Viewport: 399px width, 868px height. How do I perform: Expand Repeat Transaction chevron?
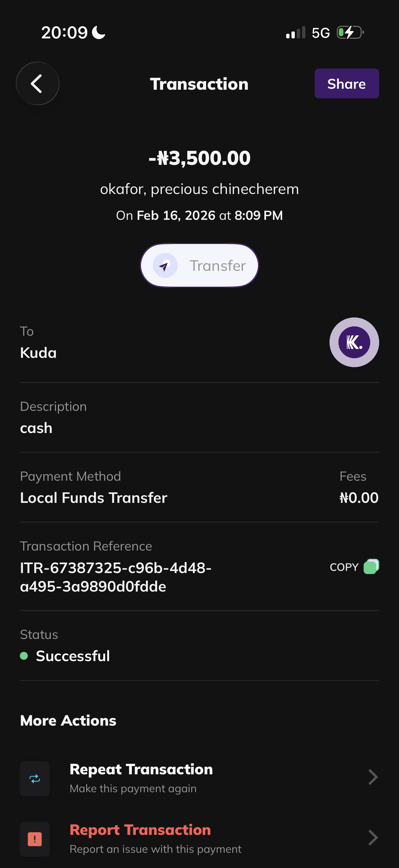point(373,777)
